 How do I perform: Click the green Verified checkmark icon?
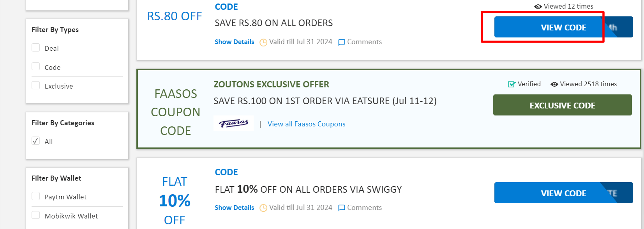pyautogui.click(x=512, y=84)
